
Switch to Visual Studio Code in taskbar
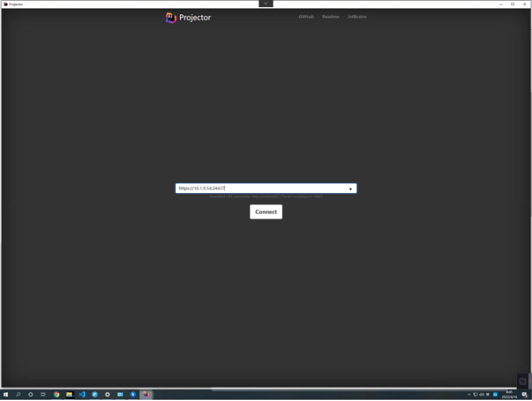coord(82,394)
